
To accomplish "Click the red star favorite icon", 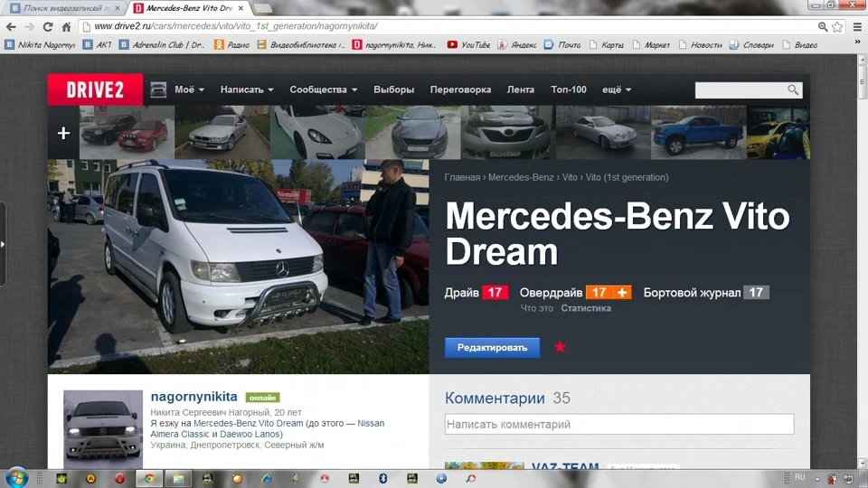I will pyautogui.click(x=560, y=347).
